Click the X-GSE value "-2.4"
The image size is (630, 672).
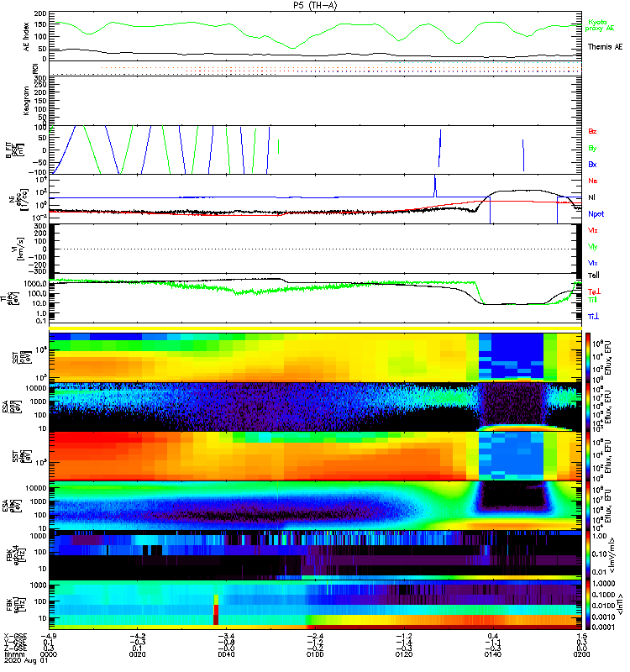315,637
